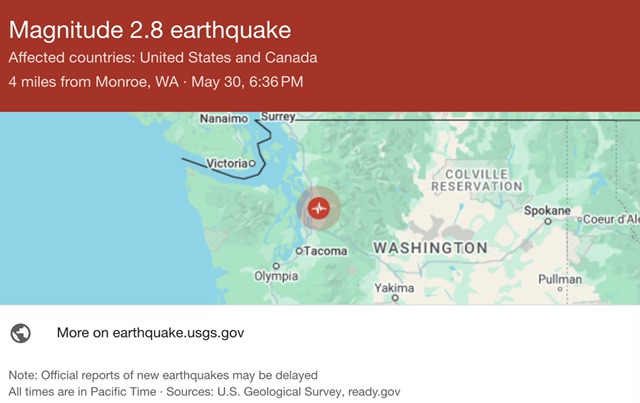640x403 pixels.
Task: Select the Olympia city dot on the map
Action: coord(275,266)
